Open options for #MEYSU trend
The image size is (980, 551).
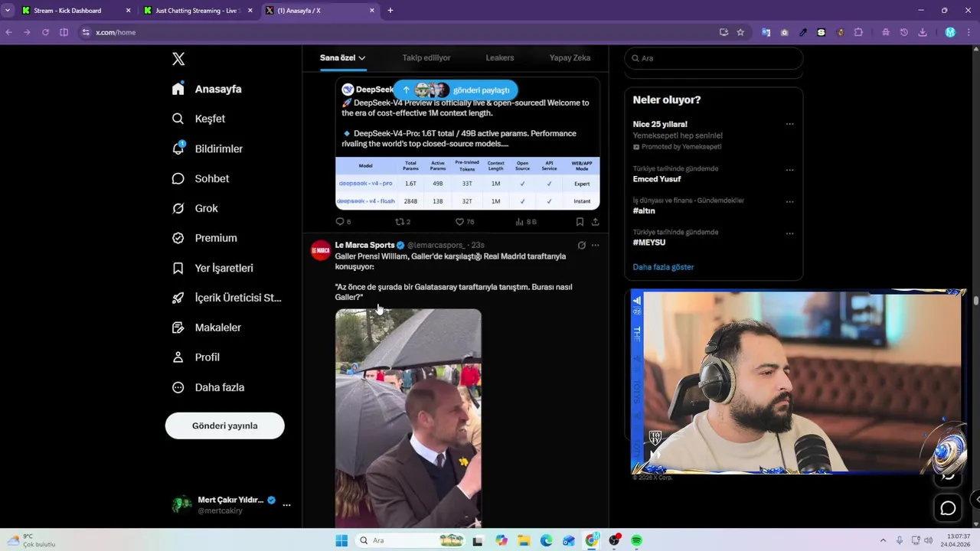[x=789, y=233]
